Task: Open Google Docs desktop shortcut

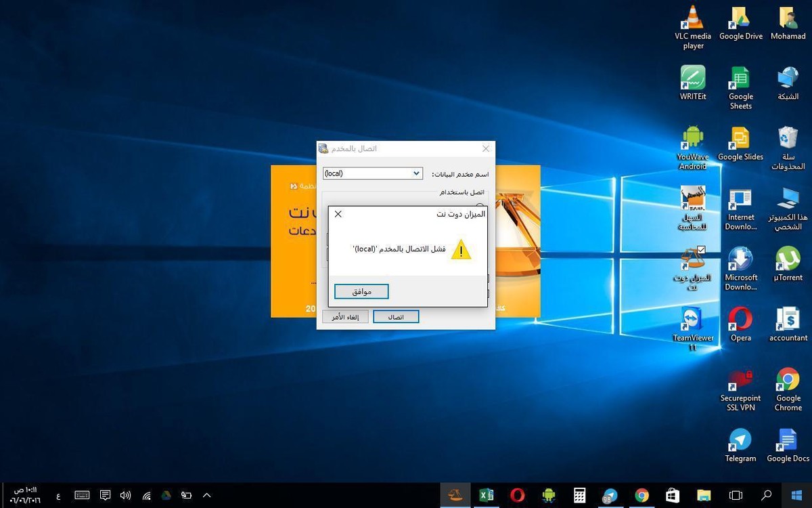Action: pyautogui.click(x=788, y=445)
